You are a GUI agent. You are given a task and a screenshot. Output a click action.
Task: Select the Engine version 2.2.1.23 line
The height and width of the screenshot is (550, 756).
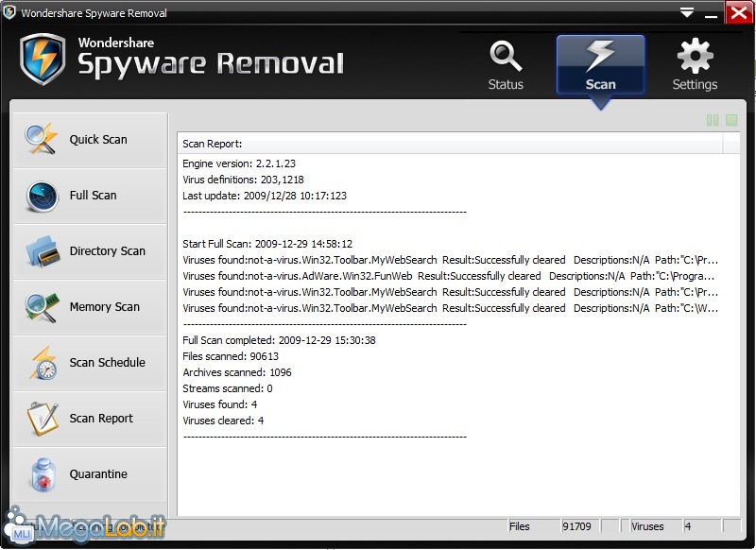coord(239,163)
